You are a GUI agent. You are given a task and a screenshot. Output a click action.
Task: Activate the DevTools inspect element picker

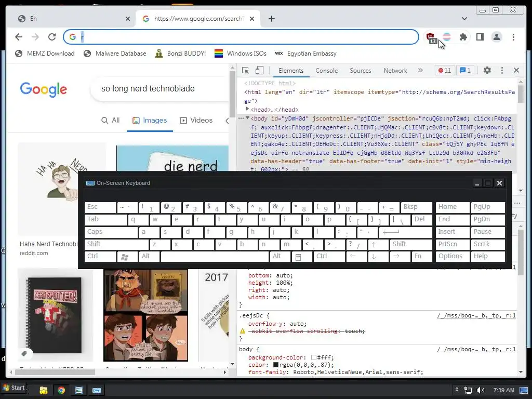[x=246, y=70]
